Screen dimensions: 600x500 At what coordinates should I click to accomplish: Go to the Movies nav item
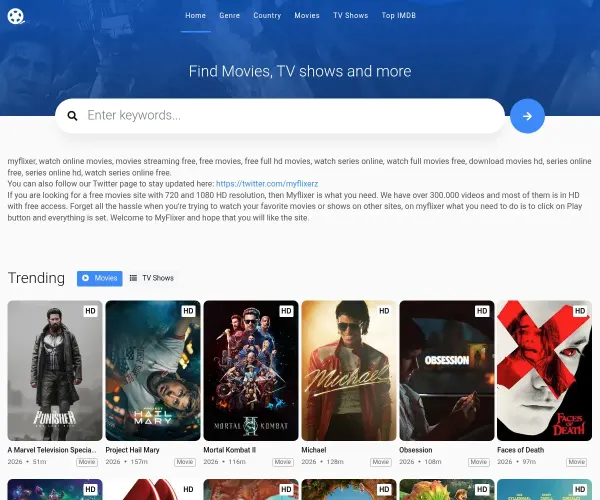[x=307, y=15]
